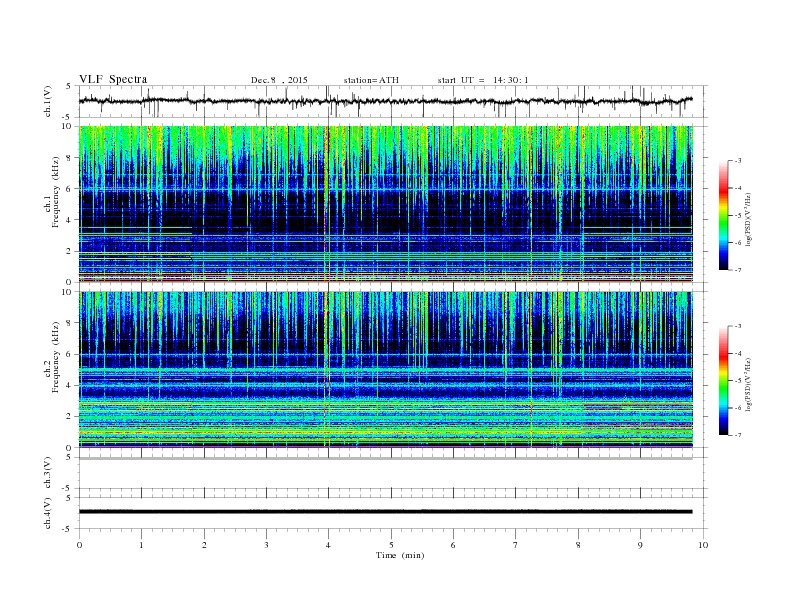Image resolution: width=792 pixels, height=612 pixels.
Task: Click the "5" tick on the Time axis
Action: (x=391, y=545)
